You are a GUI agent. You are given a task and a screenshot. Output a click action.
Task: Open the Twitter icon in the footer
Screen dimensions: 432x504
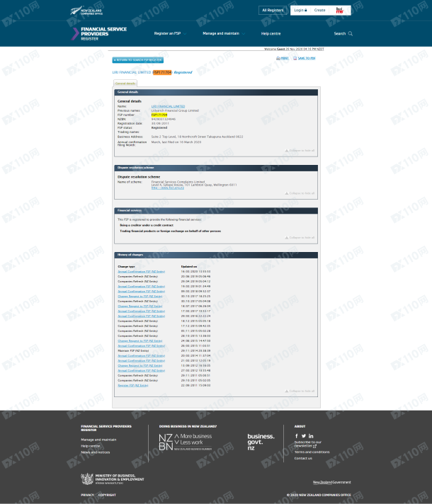click(304, 436)
